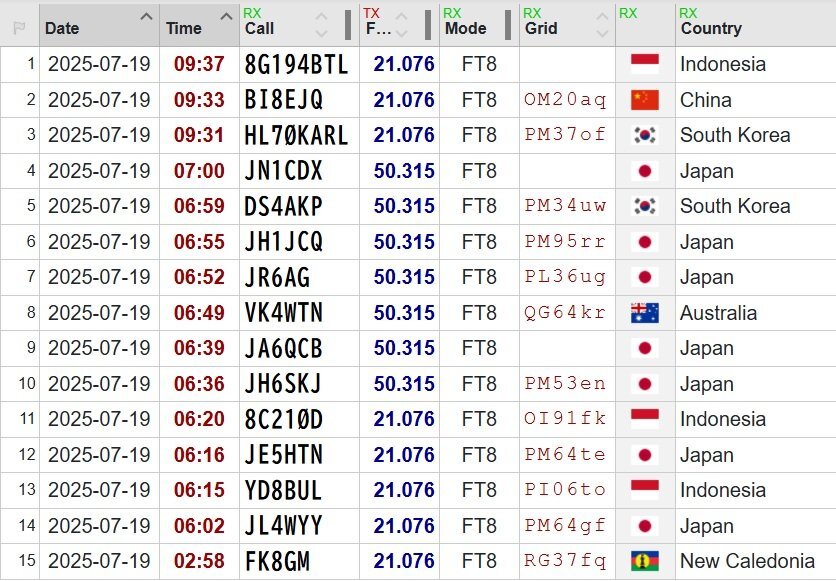Sort by the Date column header
Viewport: 836px width, 581px height.
pyautogui.click(x=99, y=25)
